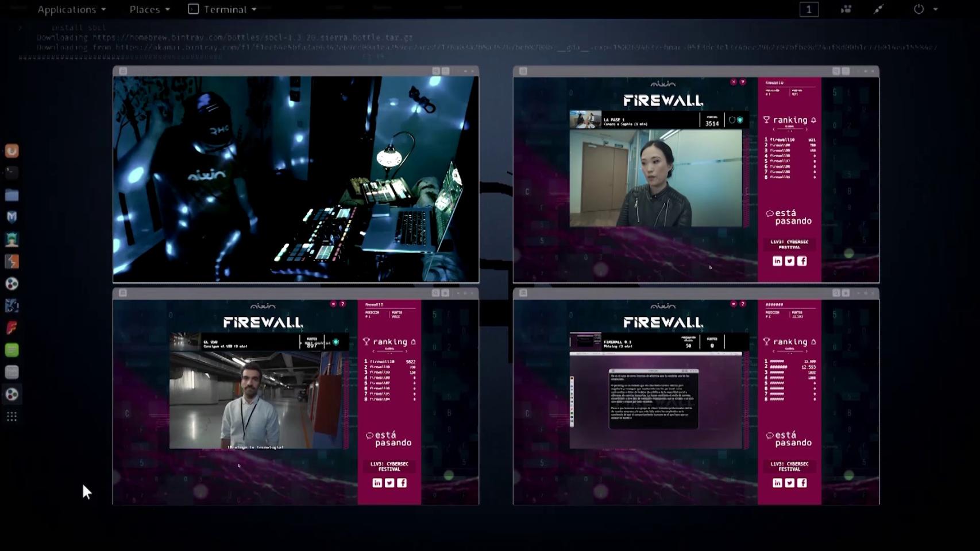This screenshot has height=551, width=980.
Task: Click LIV3! CYBERSEC FESTIVAL in top-right window
Action: coord(789,245)
